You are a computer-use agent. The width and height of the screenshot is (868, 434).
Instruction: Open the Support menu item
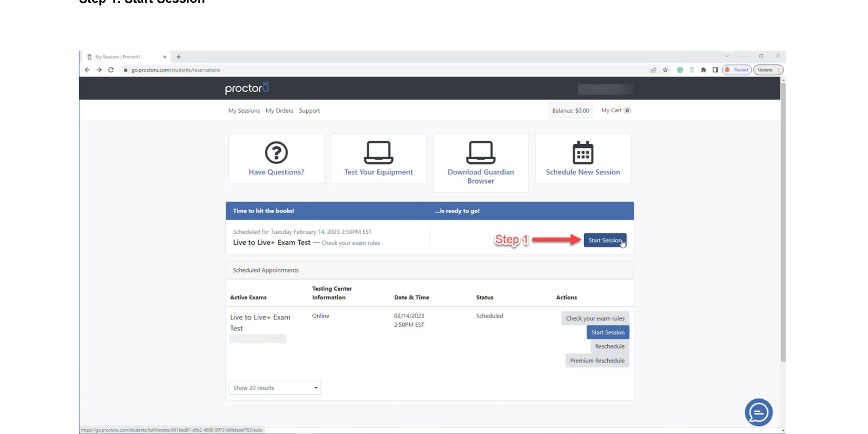pyautogui.click(x=309, y=111)
